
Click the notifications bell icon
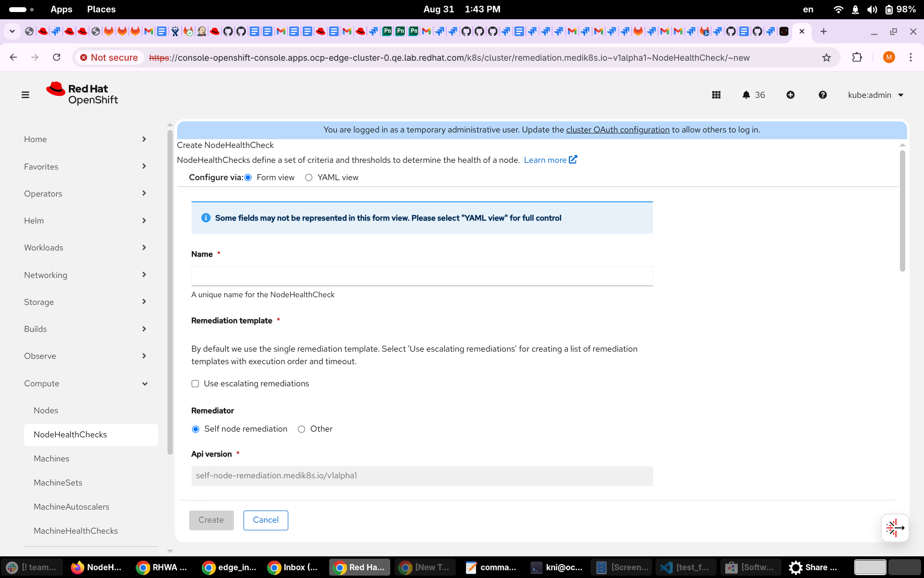[746, 95]
